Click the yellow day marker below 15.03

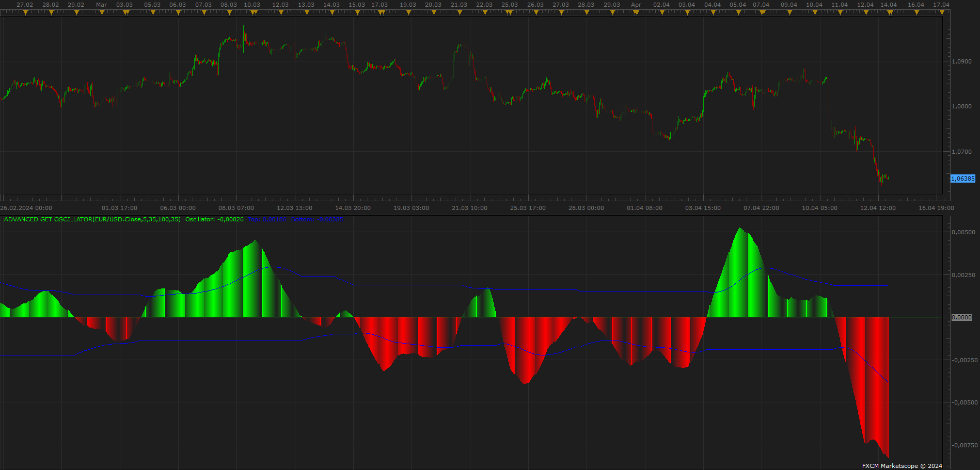click(357, 12)
